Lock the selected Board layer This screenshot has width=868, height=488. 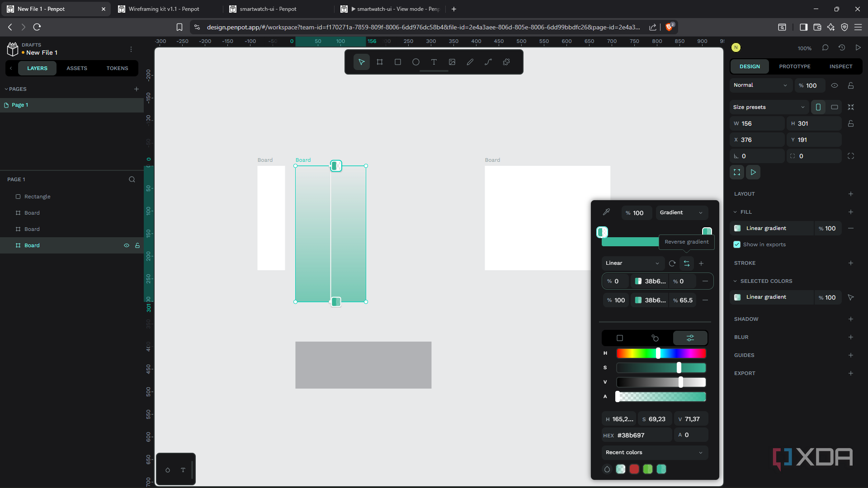[x=137, y=245]
